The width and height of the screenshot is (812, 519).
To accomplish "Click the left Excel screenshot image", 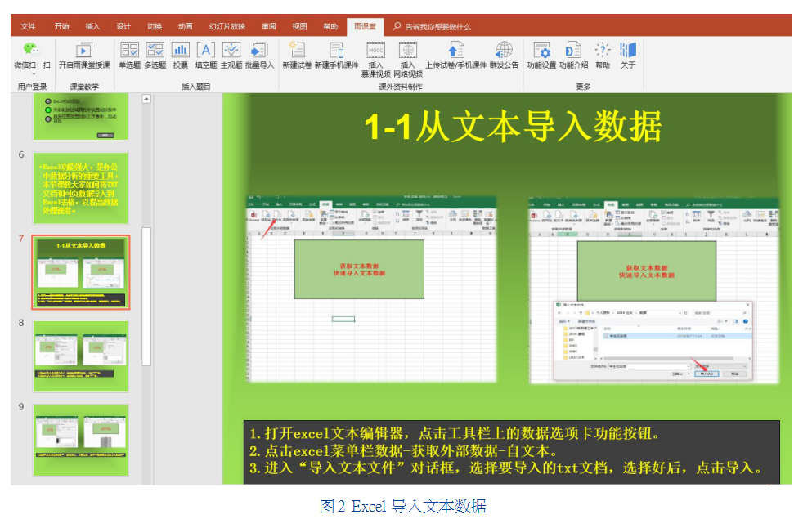I will 371,289.
